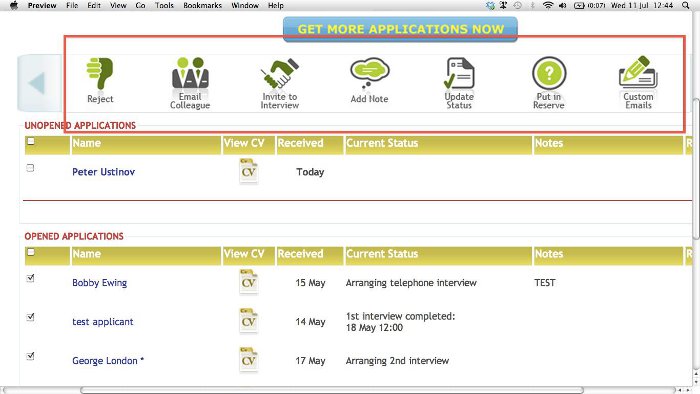Click the '15 May' received date
This screenshot has height=394, width=700.
point(310,282)
